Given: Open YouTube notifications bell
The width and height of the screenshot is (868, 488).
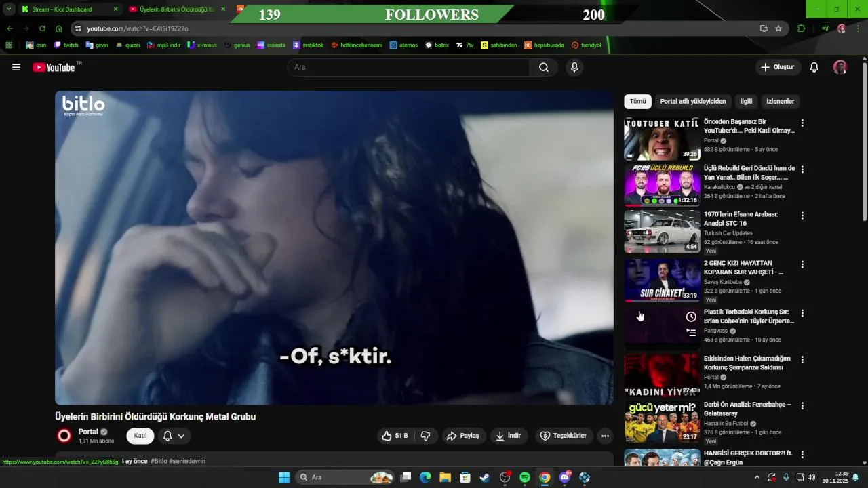Looking at the screenshot, I should click(x=814, y=67).
